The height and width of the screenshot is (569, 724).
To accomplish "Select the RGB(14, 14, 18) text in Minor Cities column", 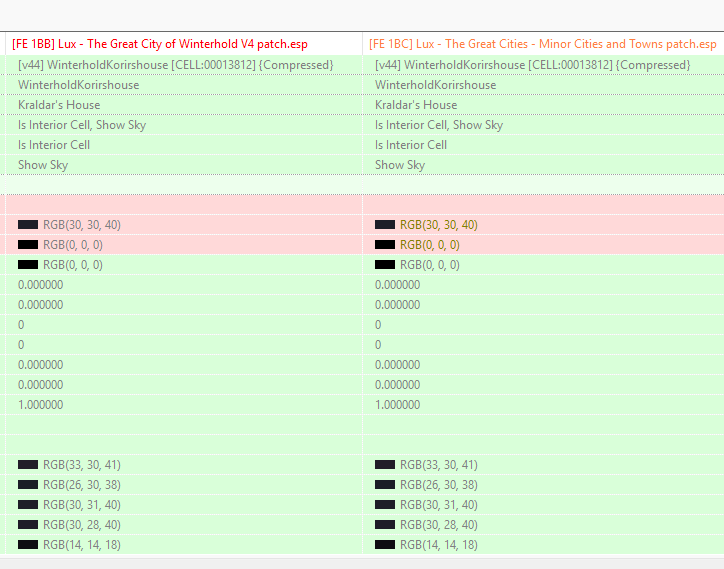I will pyautogui.click(x=439, y=545).
